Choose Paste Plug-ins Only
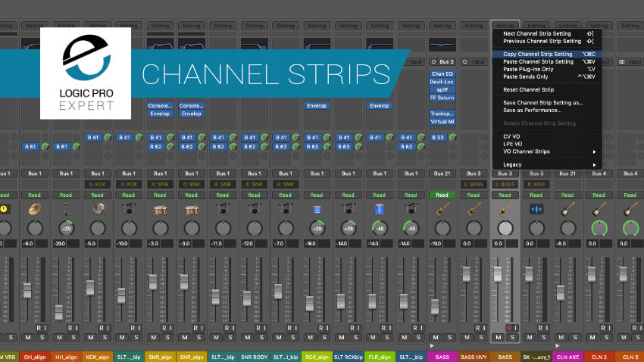The image size is (644, 362). 547,69
